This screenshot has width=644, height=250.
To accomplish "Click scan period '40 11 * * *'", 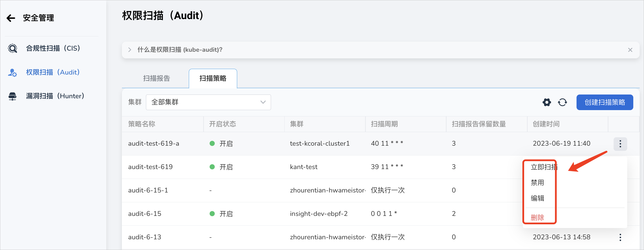I will [387, 143].
